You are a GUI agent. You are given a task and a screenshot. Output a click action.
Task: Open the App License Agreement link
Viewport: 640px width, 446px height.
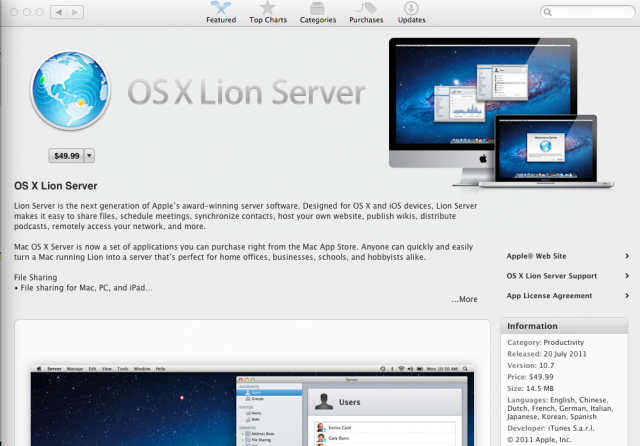(549, 296)
